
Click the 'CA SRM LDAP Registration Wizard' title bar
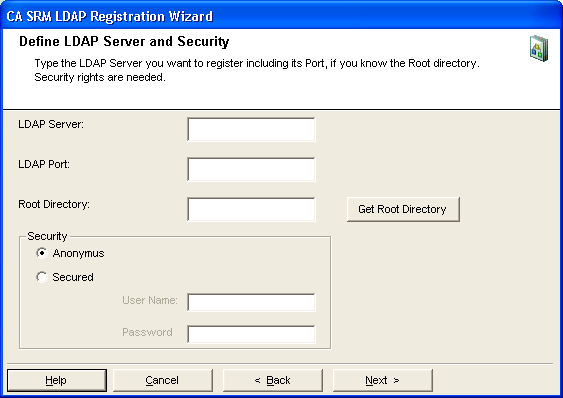pos(282,16)
